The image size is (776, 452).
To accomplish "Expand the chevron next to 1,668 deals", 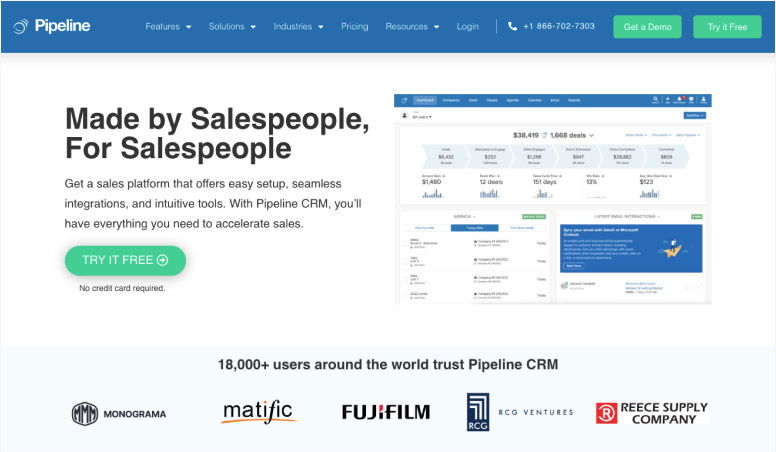I will [591, 135].
